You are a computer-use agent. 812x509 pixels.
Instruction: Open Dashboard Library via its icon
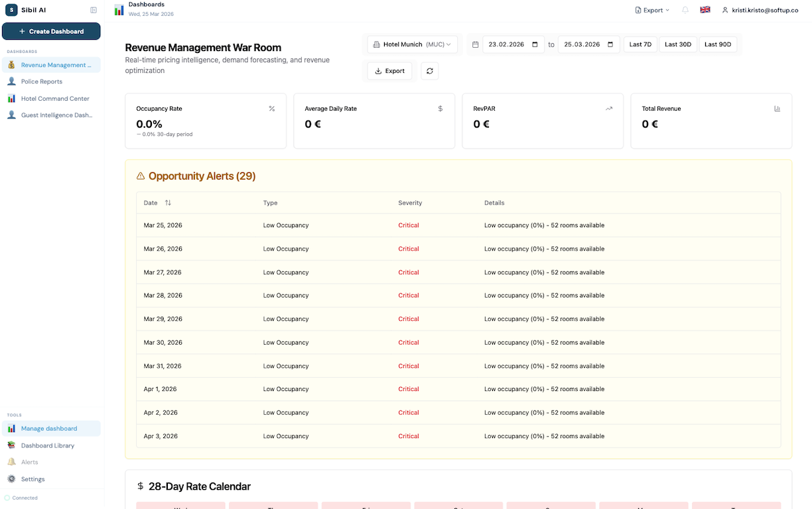[x=12, y=445]
